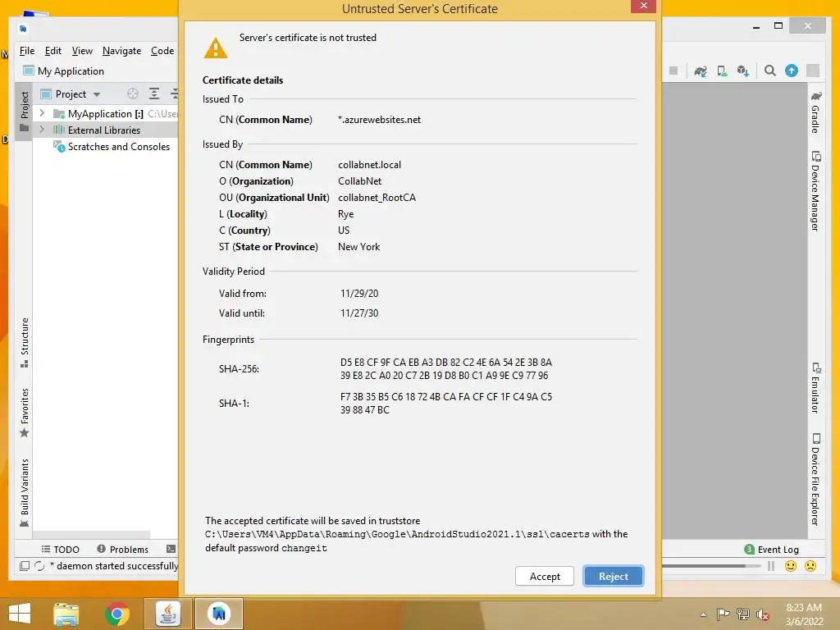Switch to Android Studio on taskbar
Image resolution: width=840 pixels, height=630 pixels.
coord(218,614)
